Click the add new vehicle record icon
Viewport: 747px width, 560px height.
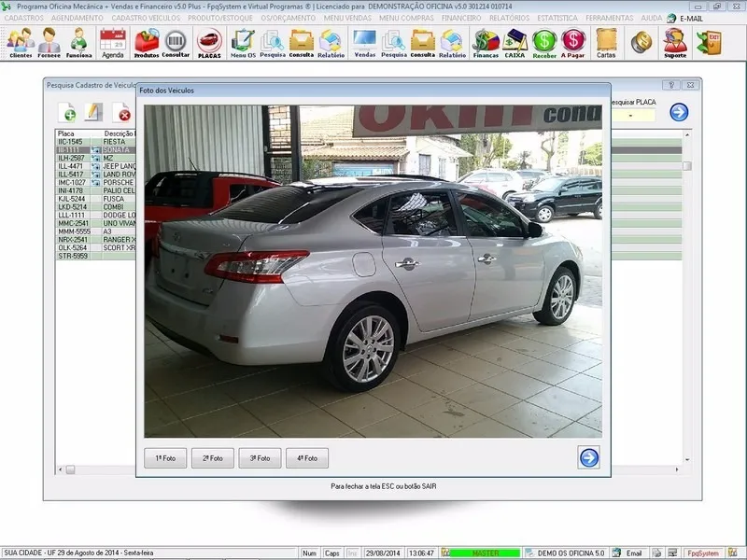tap(67, 112)
